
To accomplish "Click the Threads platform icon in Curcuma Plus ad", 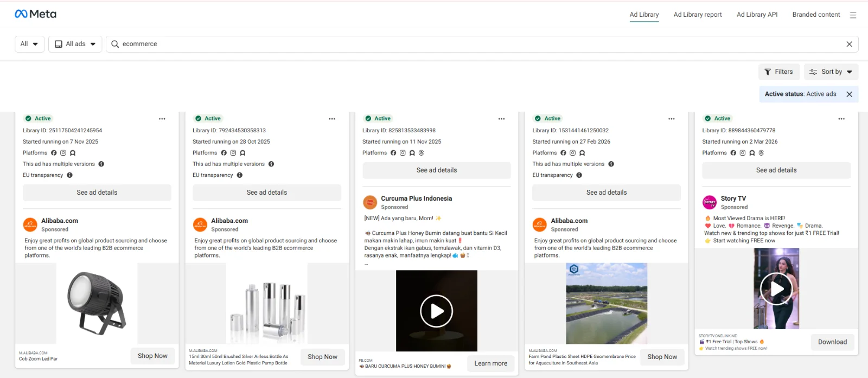I will (422, 153).
